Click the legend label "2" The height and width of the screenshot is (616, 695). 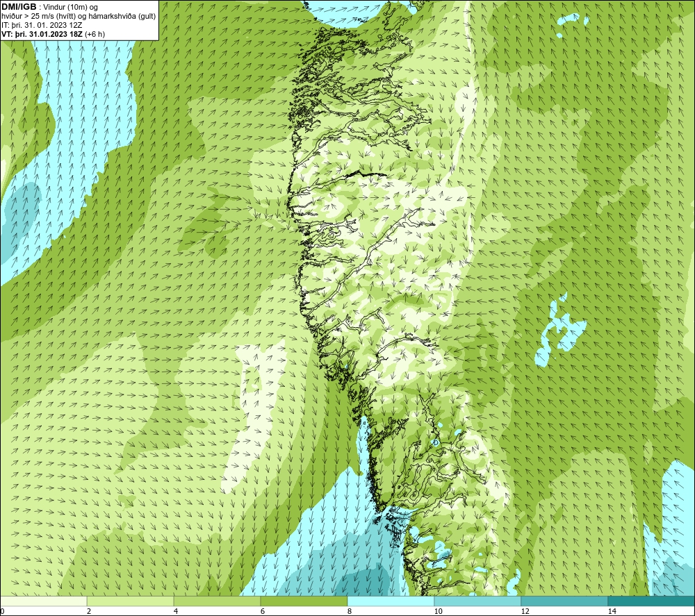tap(89, 611)
